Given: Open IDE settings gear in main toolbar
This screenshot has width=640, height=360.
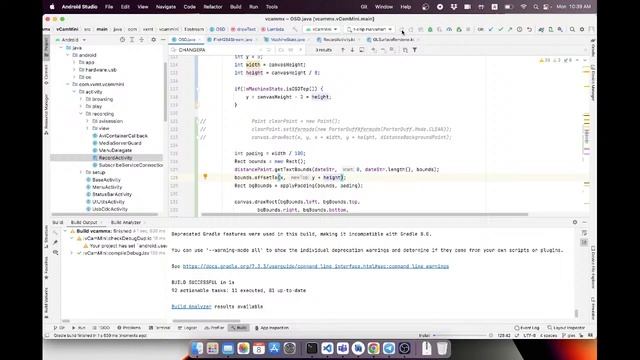Looking at the screenshot, I should [x=582, y=29].
